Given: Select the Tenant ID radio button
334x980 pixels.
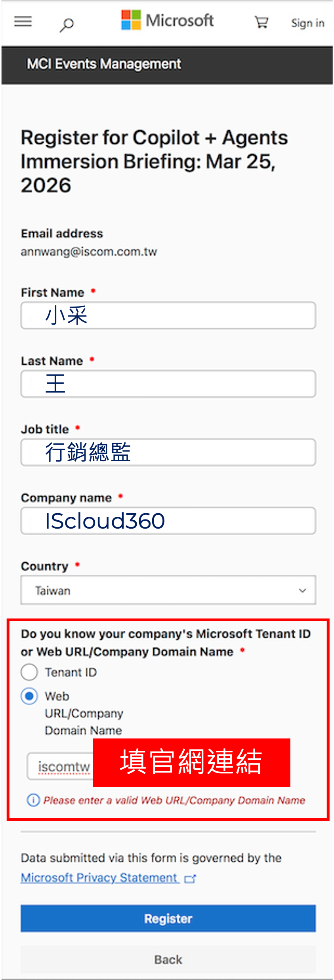Looking at the screenshot, I should [29, 672].
